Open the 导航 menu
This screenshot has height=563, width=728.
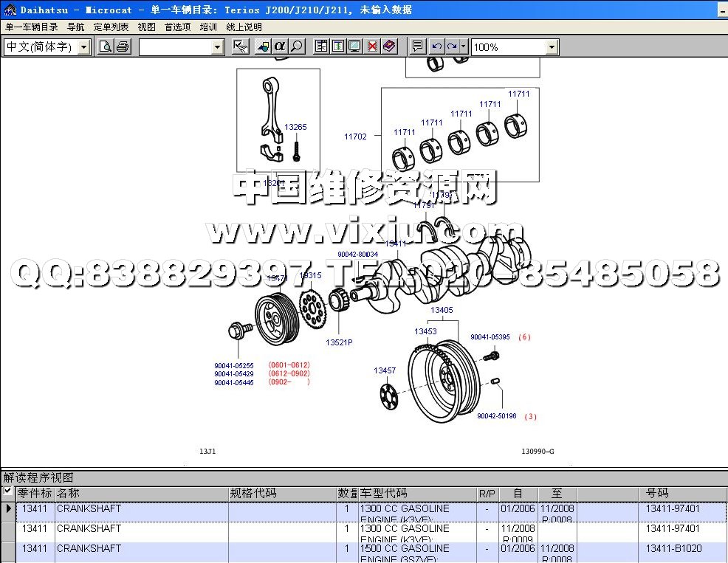pyautogui.click(x=75, y=27)
